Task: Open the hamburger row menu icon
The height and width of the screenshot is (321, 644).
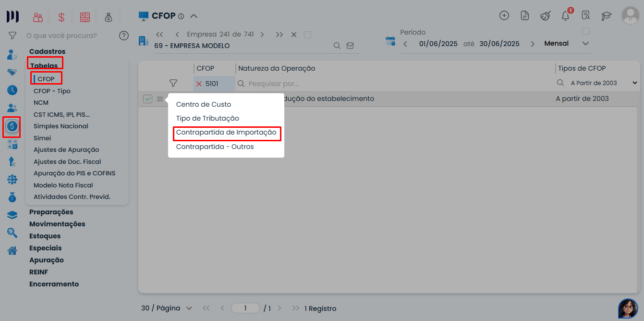Action: click(160, 99)
